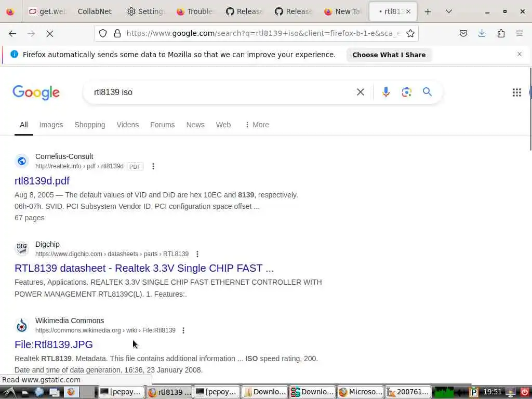Switch to Microso... window in taskbar
Image resolution: width=532 pixels, height=399 pixels.
[361, 392]
